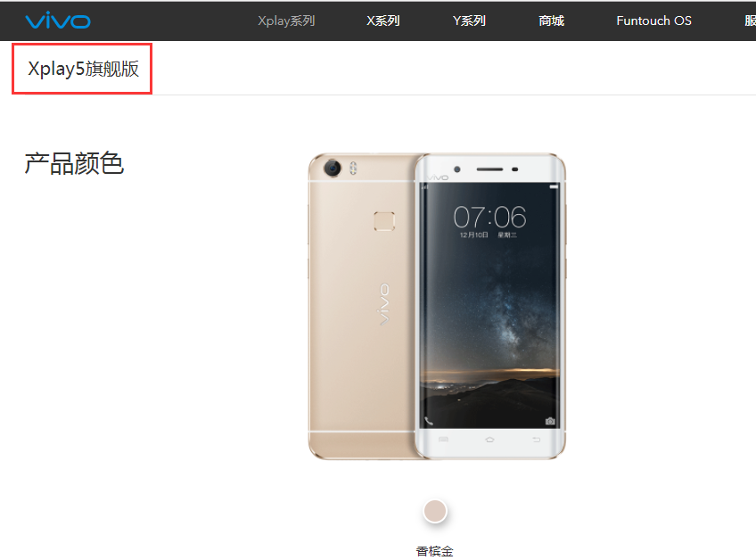Screen dimensions: 756x560
Task: Open the Funtouch OS page
Action: (653, 21)
